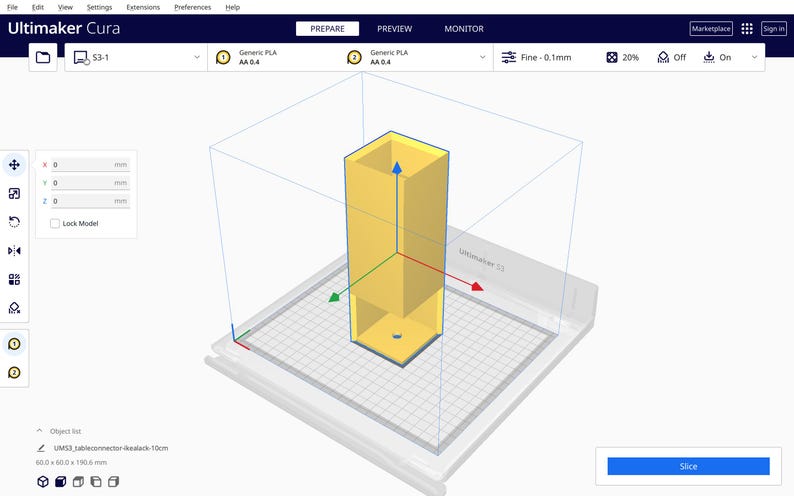
Task: Open the Settings menu
Action: tap(99, 7)
